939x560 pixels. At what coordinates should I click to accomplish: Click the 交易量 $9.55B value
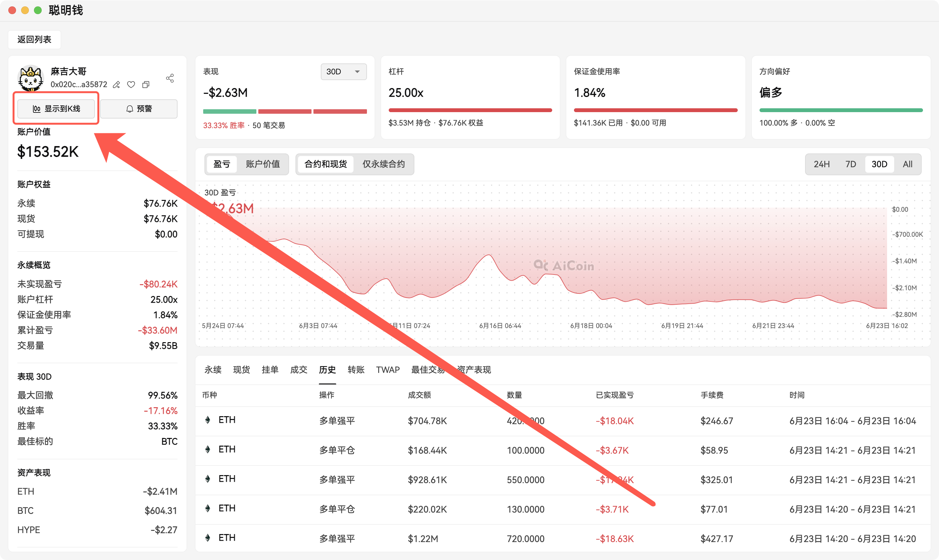(x=163, y=346)
